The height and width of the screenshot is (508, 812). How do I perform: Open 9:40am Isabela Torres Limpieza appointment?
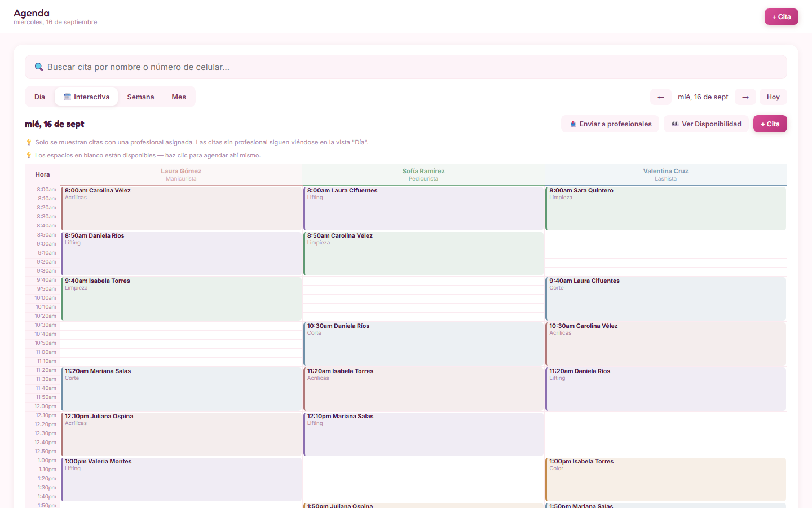click(x=181, y=299)
